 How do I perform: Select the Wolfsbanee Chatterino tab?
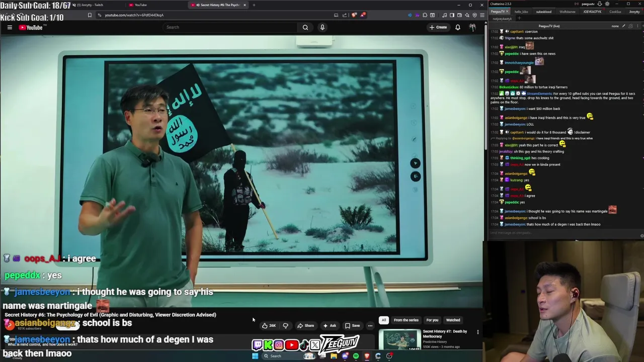568,12
